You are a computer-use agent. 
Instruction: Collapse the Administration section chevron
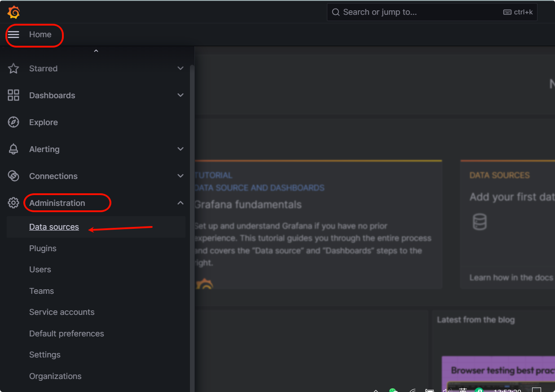tap(181, 203)
